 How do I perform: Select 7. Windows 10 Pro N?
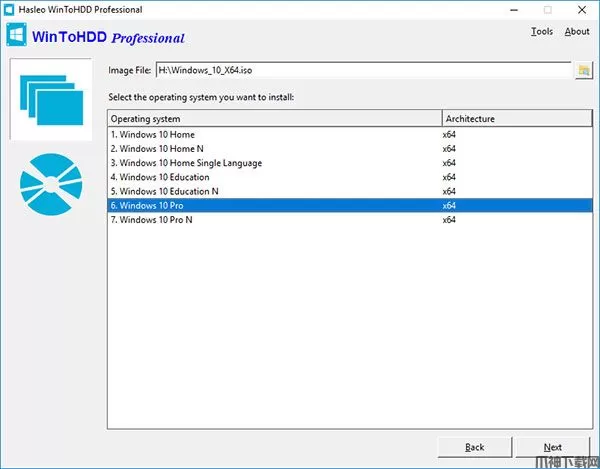tap(350, 220)
